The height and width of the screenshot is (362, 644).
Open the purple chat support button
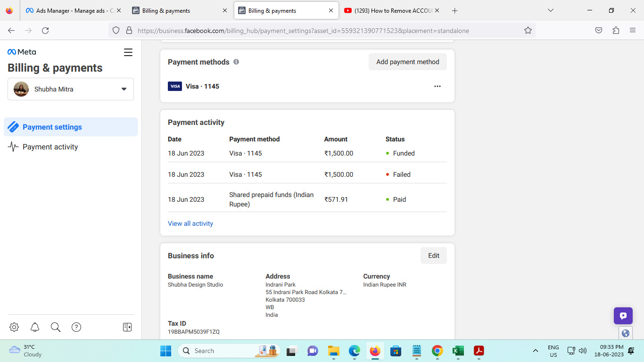pyautogui.click(x=623, y=316)
